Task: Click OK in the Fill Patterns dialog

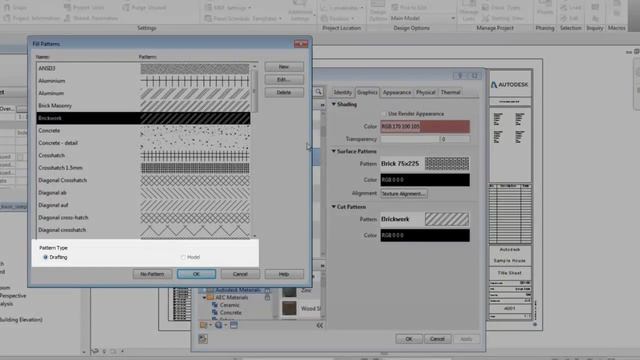Action: pyautogui.click(x=196, y=274)
